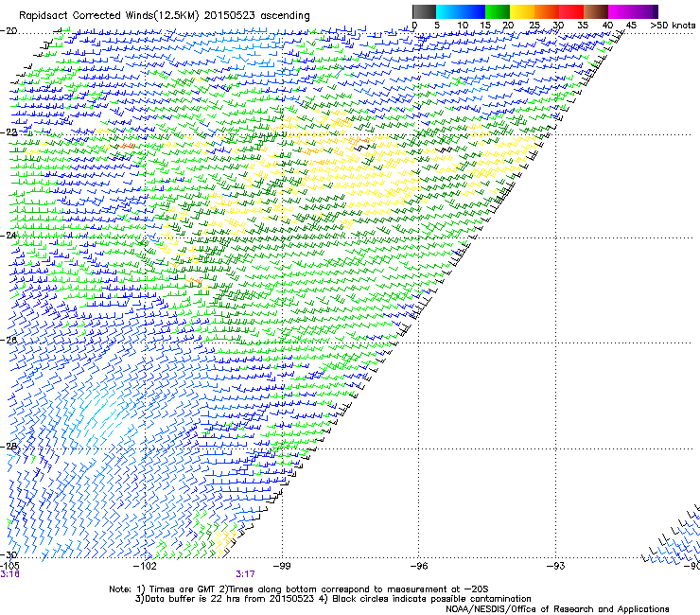
Task: Click the orange 25-30 knots legend swatch
Action: click(x=547, y=11)
